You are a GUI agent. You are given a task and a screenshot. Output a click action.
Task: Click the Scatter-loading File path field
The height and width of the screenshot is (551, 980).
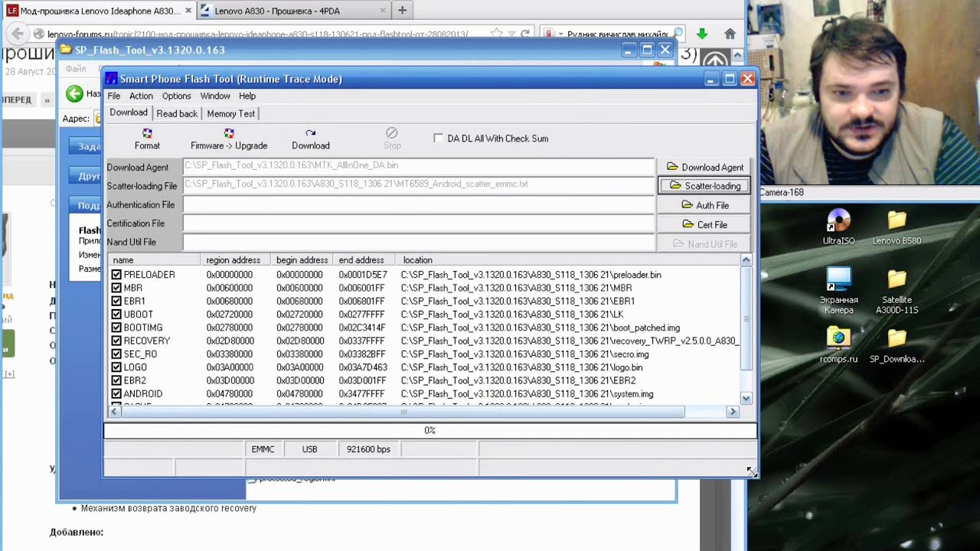tap(419, 184)
